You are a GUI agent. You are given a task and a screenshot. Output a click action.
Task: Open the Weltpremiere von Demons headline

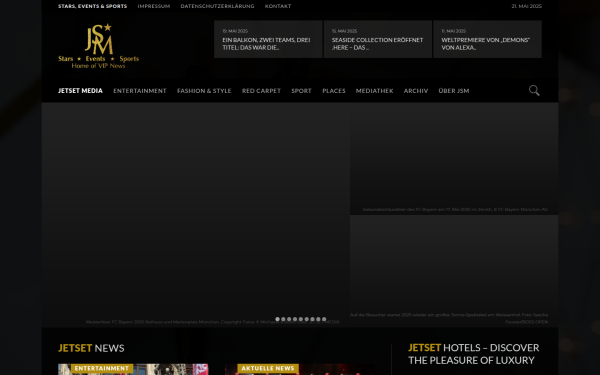(x=486, y=44)
